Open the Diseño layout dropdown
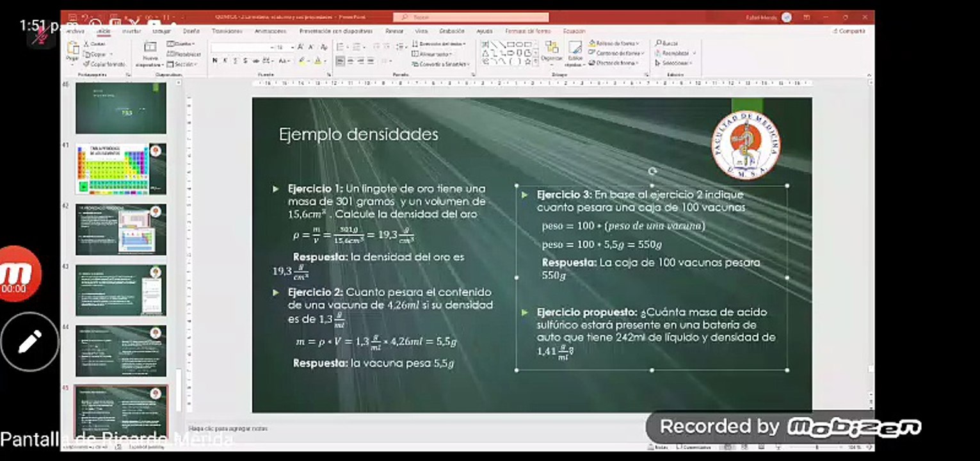The width and height of the screenshot is (980, 461). click(x=181, y=44)
